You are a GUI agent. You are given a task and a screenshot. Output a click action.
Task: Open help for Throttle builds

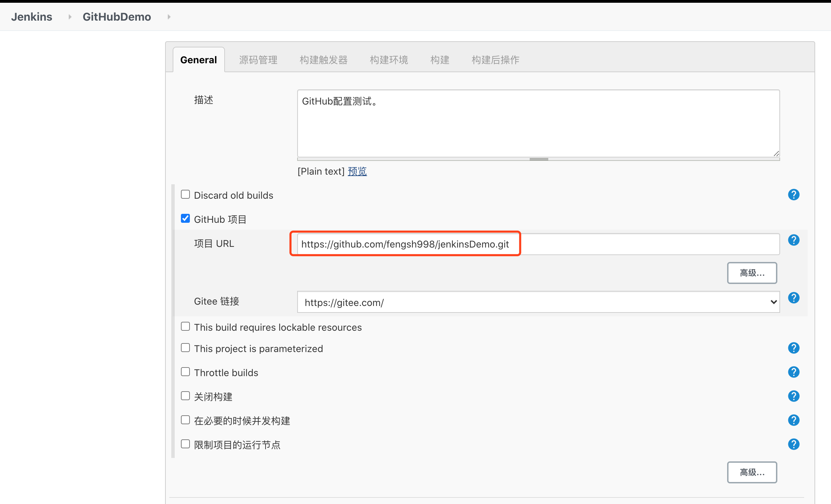pos(794,372)
